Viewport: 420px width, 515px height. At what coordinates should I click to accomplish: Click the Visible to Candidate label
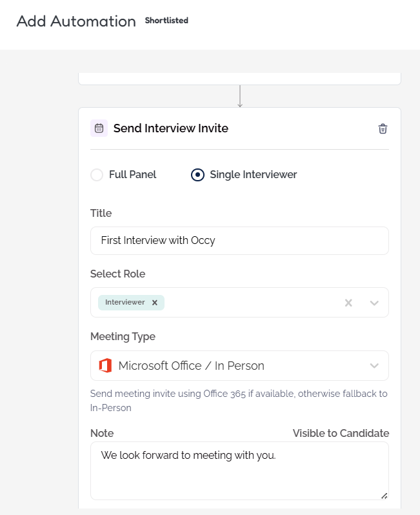[x=341, y=433]
